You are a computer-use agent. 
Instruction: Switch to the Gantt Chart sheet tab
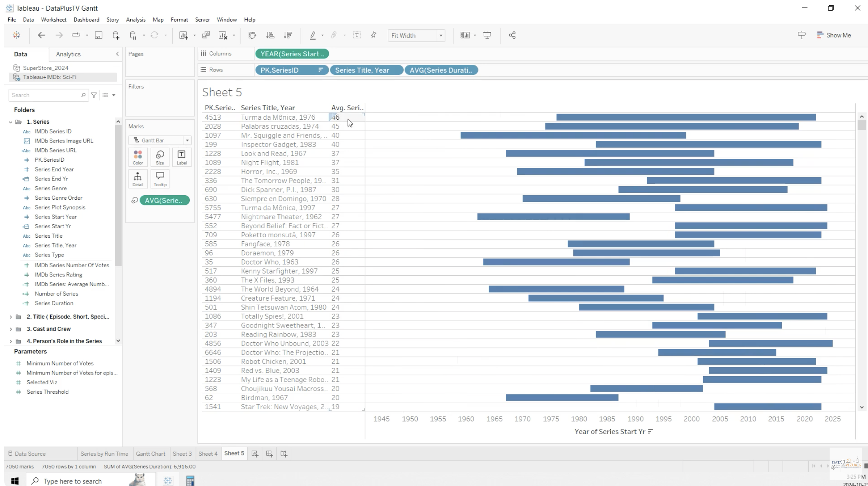point(150,454)
